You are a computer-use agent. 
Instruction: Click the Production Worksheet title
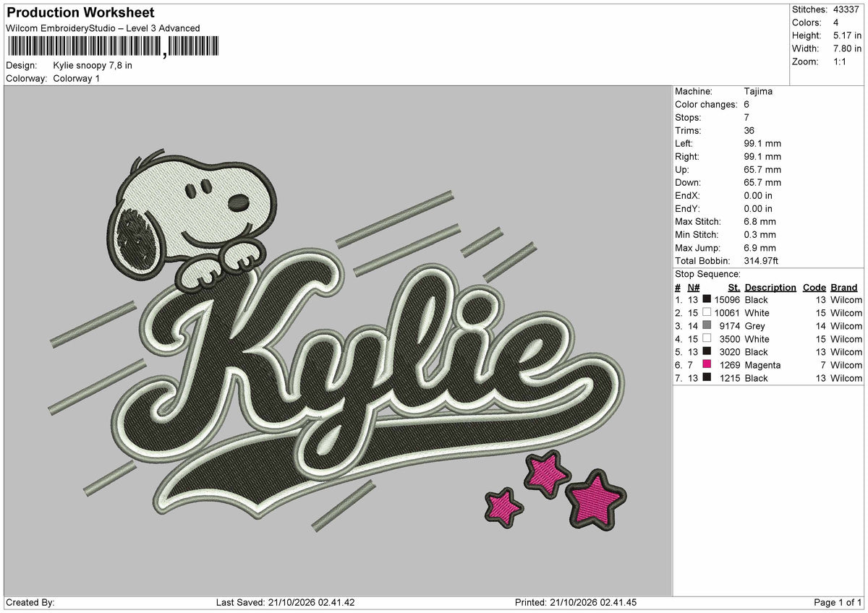(80, 13)
